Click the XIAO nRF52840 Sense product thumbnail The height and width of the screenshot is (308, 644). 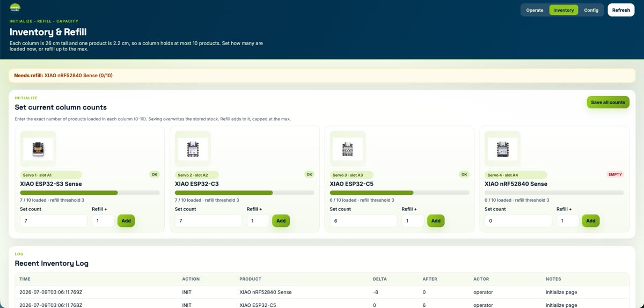(502, 149)
